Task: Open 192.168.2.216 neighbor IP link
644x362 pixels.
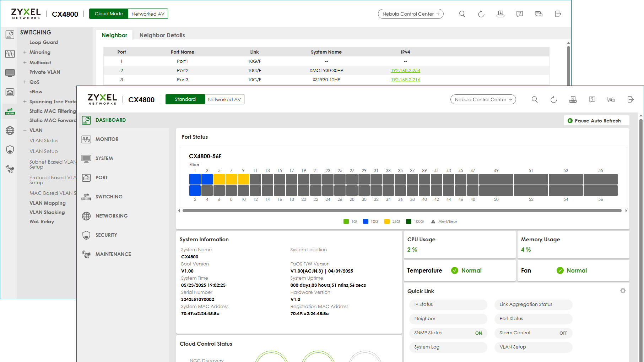Action: pyautogui.click(x=405, y=79)
